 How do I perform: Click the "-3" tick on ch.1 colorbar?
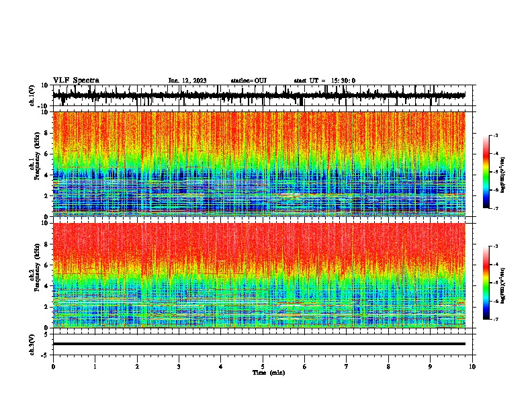coord(495,136)
